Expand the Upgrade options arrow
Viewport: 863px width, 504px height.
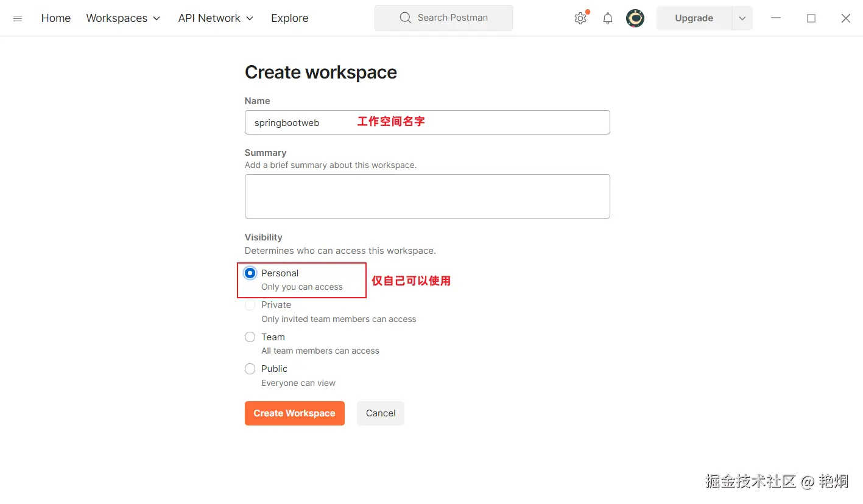pyautogui.click(x=742, y=18)
